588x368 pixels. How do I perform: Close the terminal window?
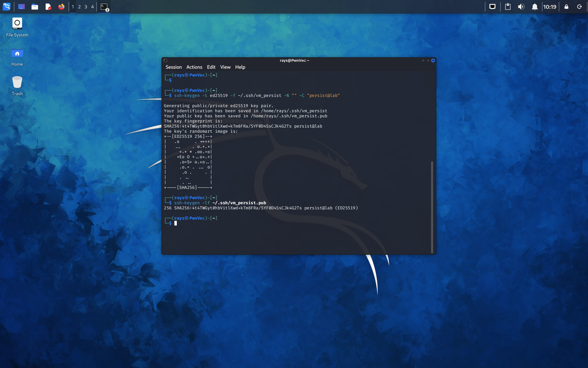433,60
